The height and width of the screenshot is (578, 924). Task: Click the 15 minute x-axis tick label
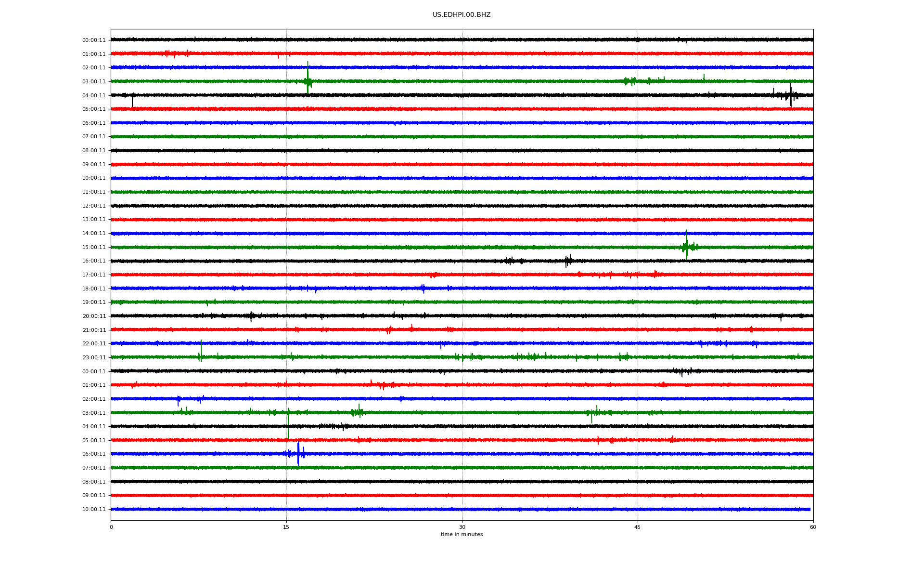coord(286,527)
